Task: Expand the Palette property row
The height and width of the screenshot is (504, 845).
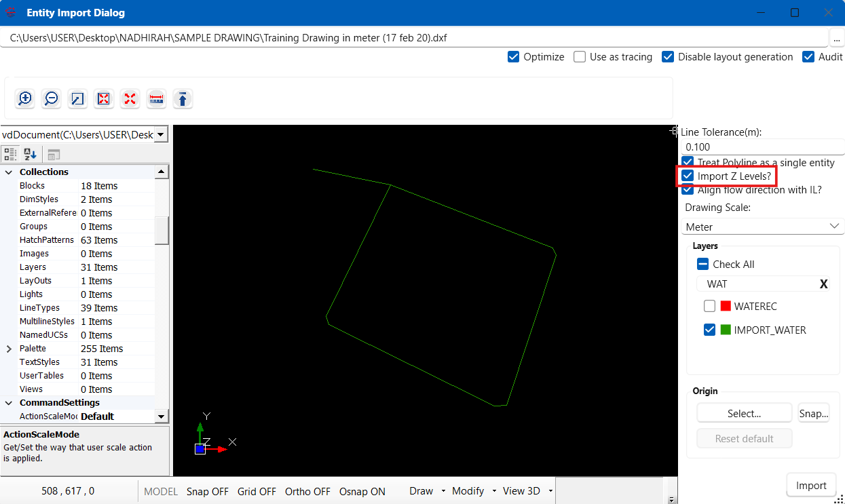Action: [9, 349]
